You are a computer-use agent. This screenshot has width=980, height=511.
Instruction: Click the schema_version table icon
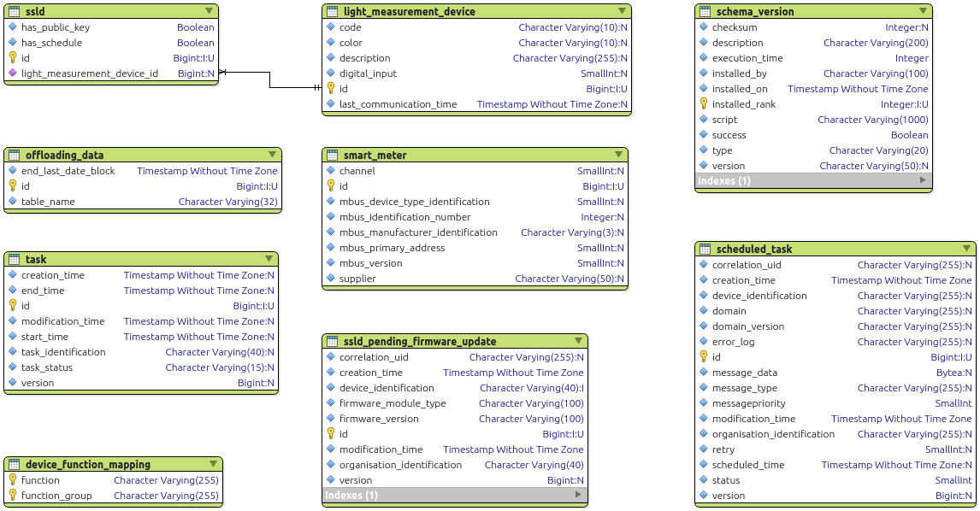click(705, 12)
